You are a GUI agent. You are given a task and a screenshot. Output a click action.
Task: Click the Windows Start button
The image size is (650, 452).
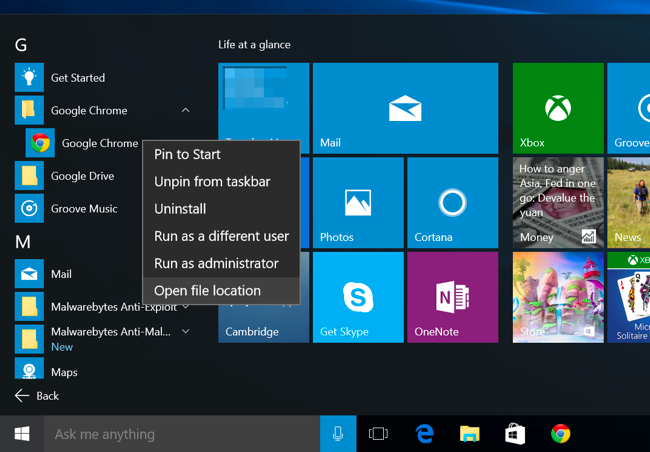[21, 434]
